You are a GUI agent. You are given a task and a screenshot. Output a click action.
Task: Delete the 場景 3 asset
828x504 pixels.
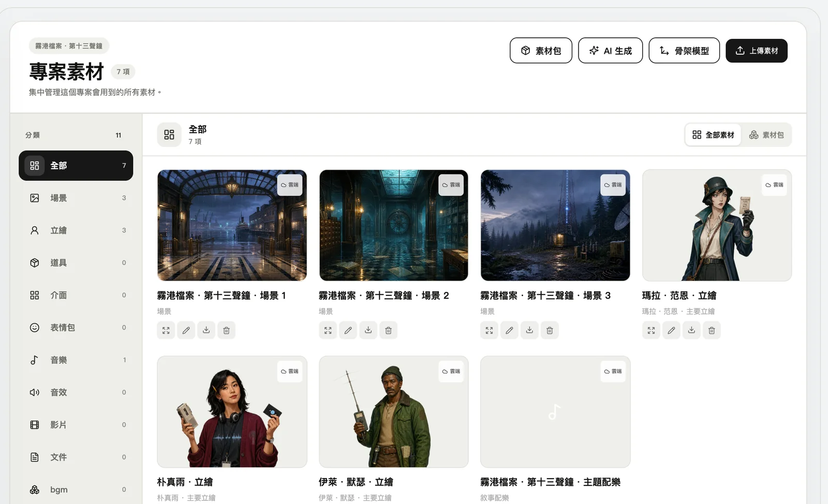pos(550,330)
